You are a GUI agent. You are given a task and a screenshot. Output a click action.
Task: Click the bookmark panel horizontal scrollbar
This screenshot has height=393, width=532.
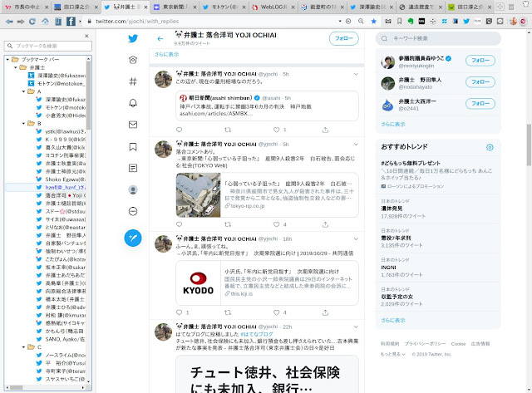[16, 387]
